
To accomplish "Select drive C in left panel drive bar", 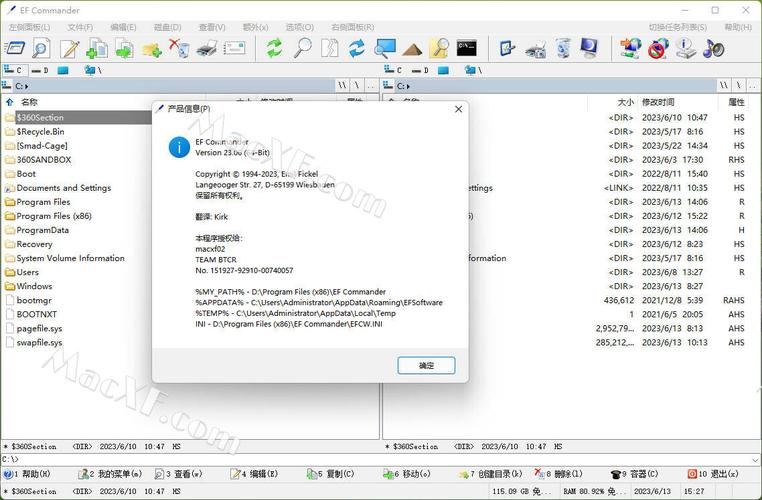I will [x=14, y=70].
